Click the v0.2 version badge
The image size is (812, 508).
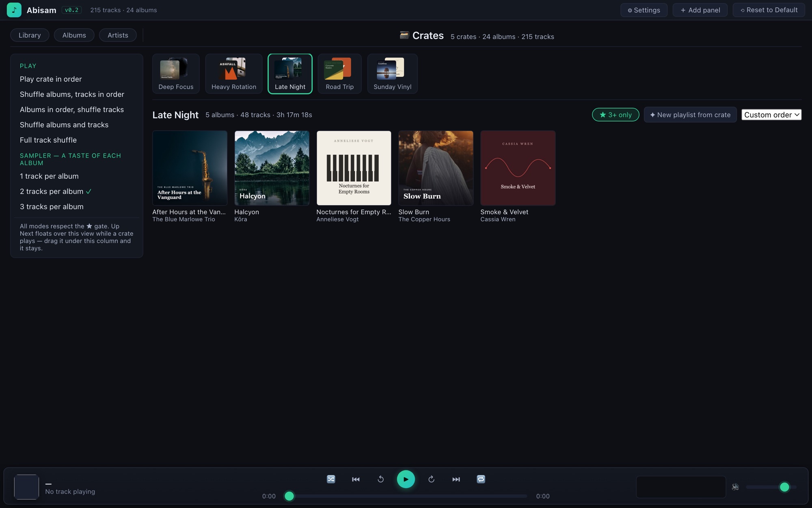coord(71,10)
